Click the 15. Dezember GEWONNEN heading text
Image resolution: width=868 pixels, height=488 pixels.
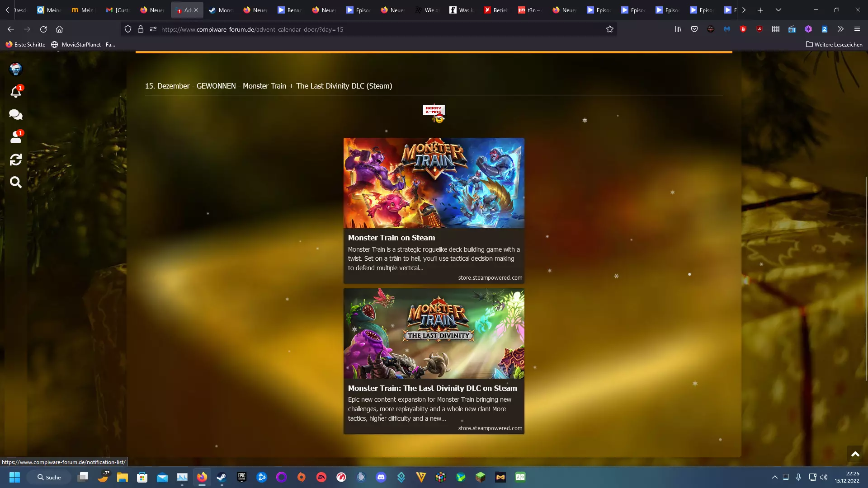pos(269,86)
